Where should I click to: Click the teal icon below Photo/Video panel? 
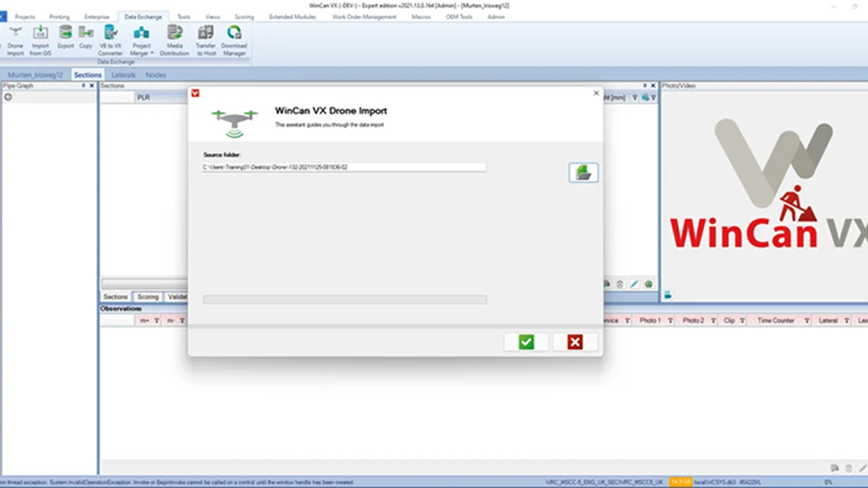668,295
